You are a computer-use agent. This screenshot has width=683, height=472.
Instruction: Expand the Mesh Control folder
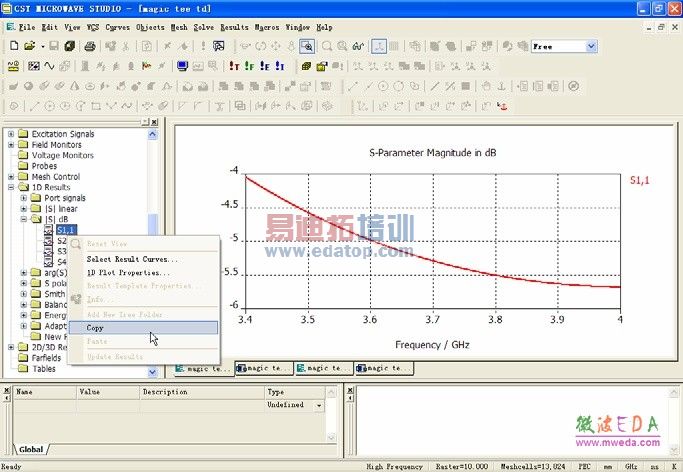pyautogui.click(x=11, y=177)
